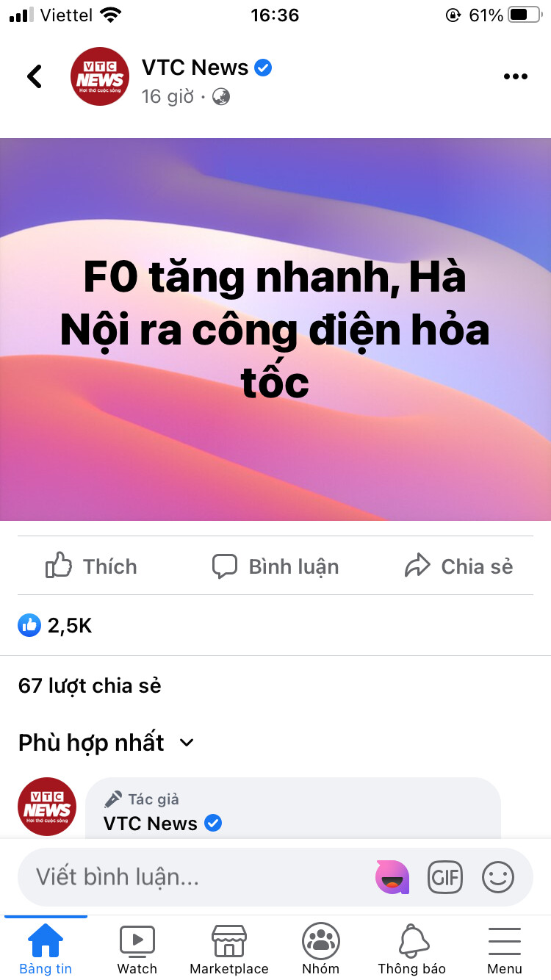The height and width of the screenshot is (980, 551).
Task: Tap the public globe privacy icon
Action: [x=221, y=96]
